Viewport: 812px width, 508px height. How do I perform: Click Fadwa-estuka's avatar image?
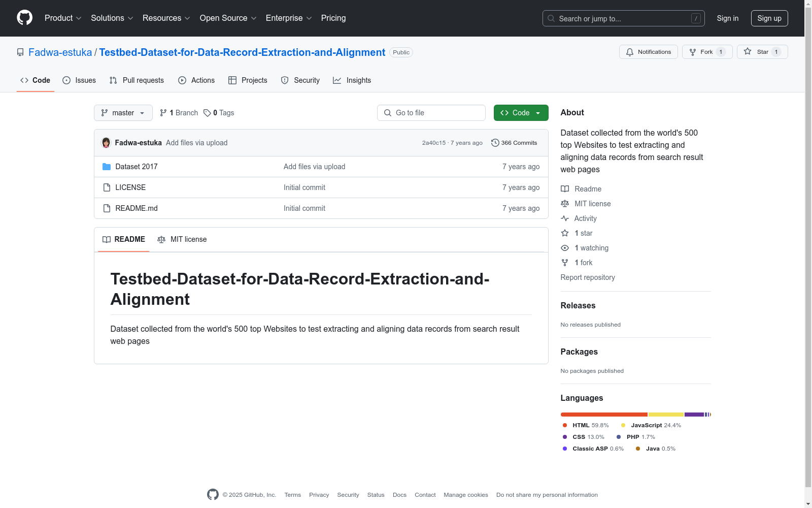[x=106, y=143]
